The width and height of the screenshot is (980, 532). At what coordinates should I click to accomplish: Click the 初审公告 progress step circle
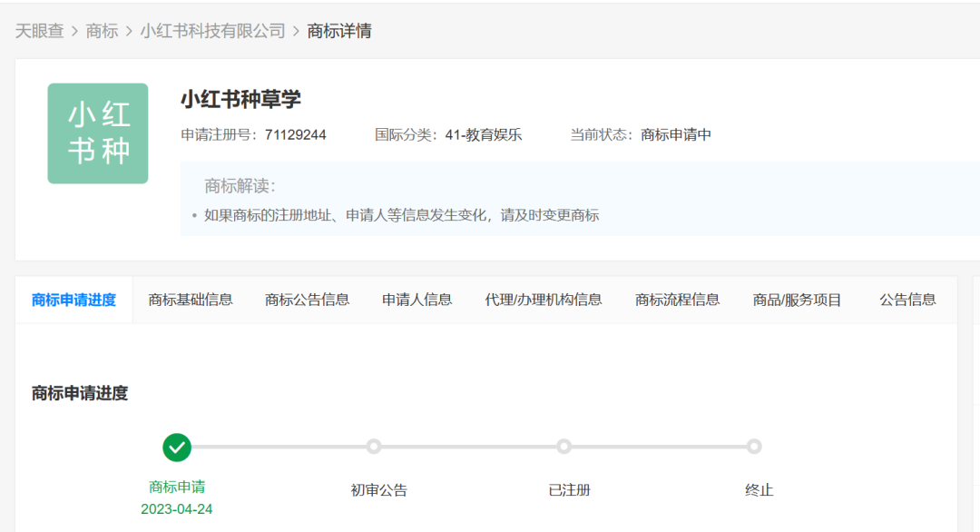pyautogui.click(x=373, y=447)
